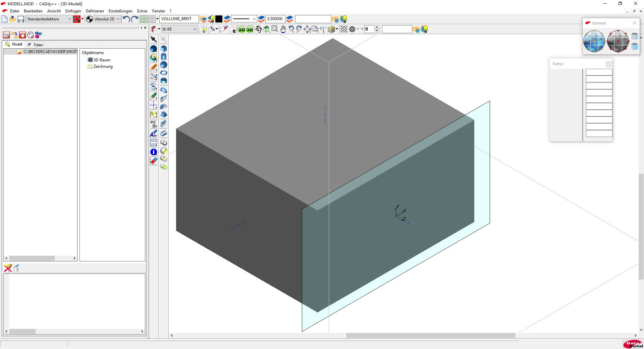This screenshot has width=644, height=349.
Task: Choose the boolean intersection green spheres icon
Action: [x=164, y=166]
